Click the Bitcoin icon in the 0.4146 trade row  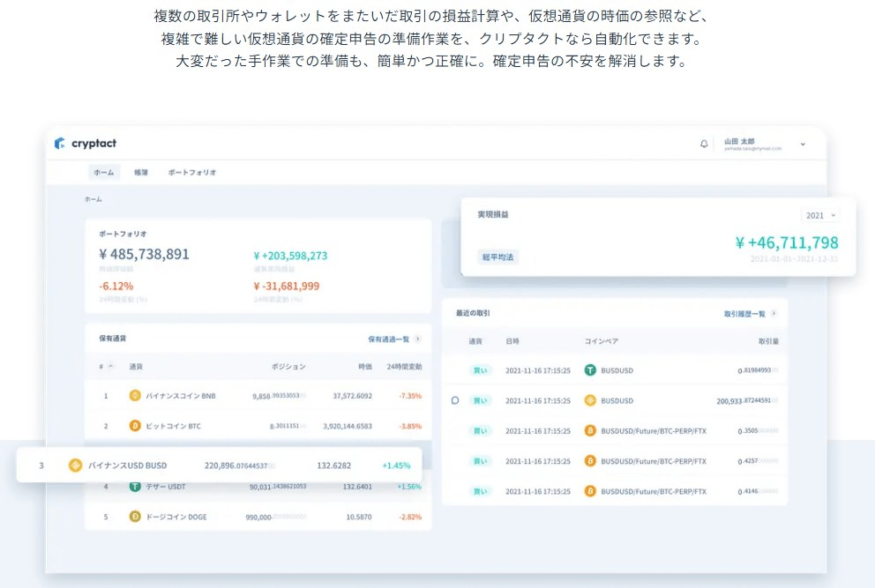[590, 491]
